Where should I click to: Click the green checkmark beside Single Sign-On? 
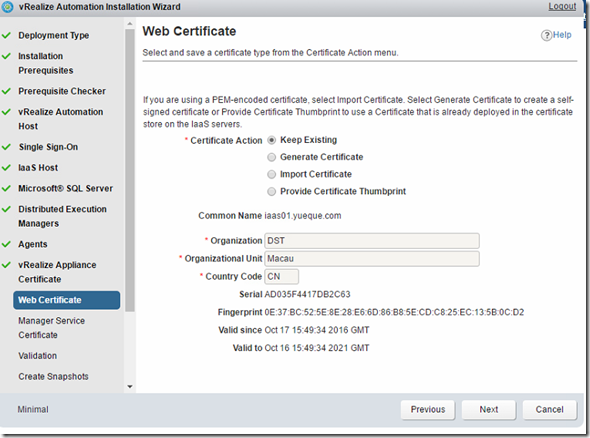pos(6,147)
